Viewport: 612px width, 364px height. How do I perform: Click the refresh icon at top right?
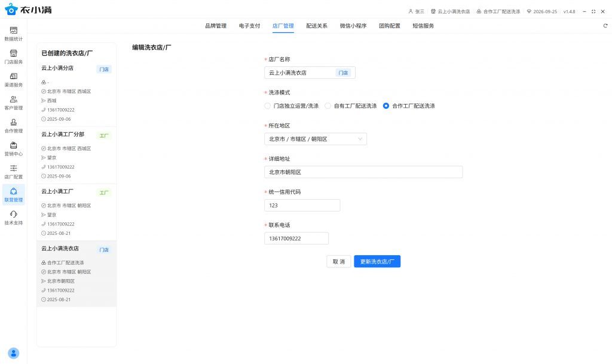coord(605,26)
